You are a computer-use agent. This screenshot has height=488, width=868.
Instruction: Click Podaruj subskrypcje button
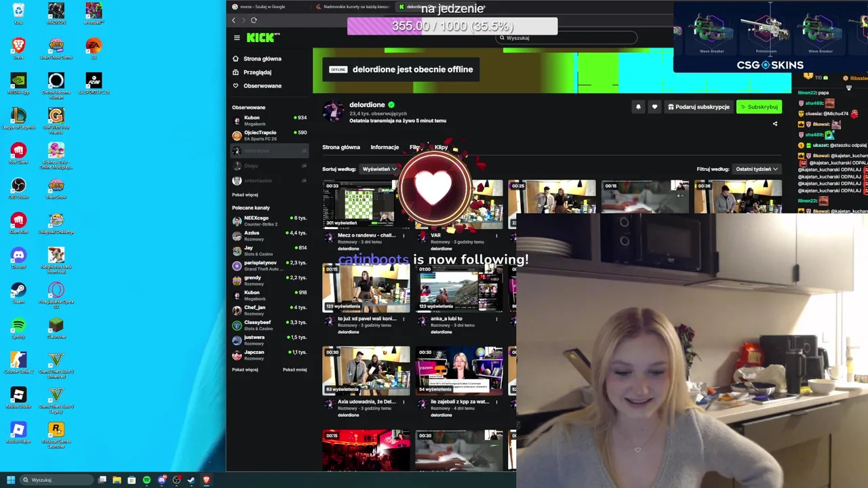point(698,106)
